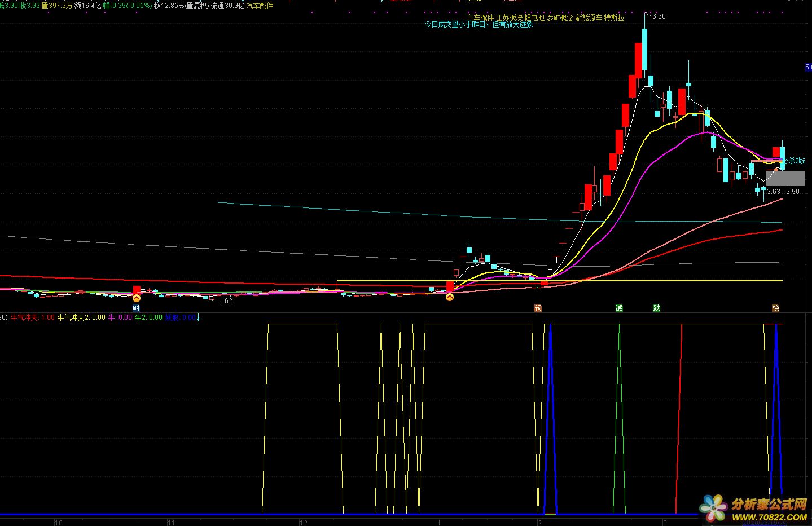Open the 江苏板块 region tag
This screenshot has width=812, height=526.
point(508,17)
